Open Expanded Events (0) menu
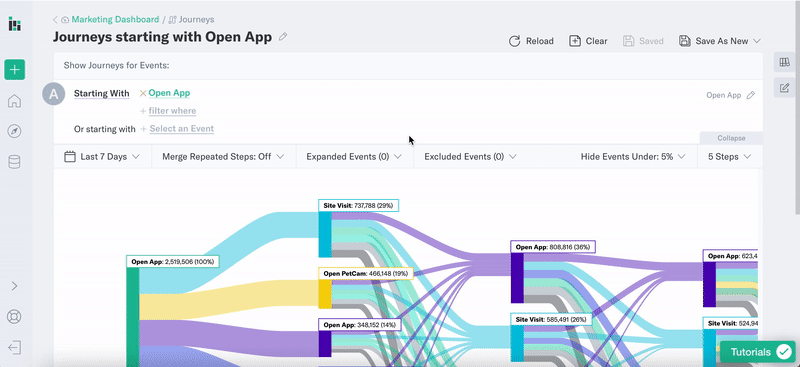The width and height of the screenshot is (800, 367). pyautogui.click(x=354, y=157)
